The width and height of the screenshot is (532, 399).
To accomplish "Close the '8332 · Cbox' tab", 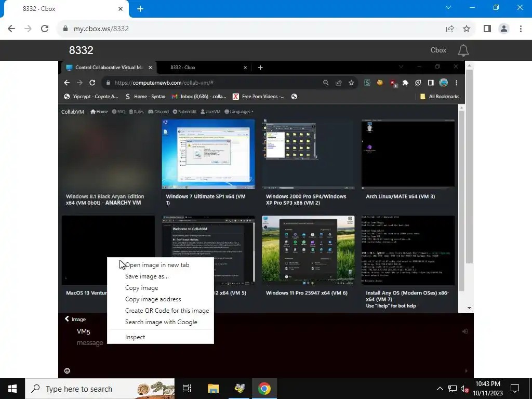I will [121, 9].
